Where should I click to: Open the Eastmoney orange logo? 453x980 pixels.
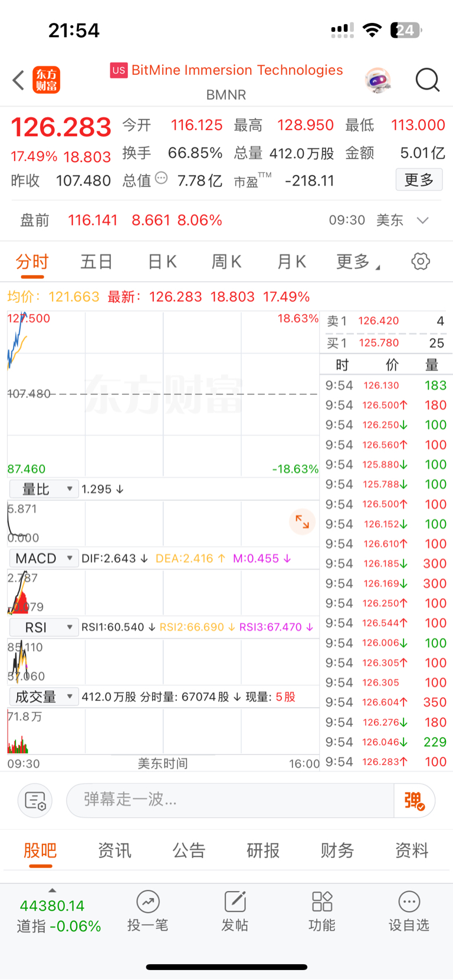(x=46, y=80)
